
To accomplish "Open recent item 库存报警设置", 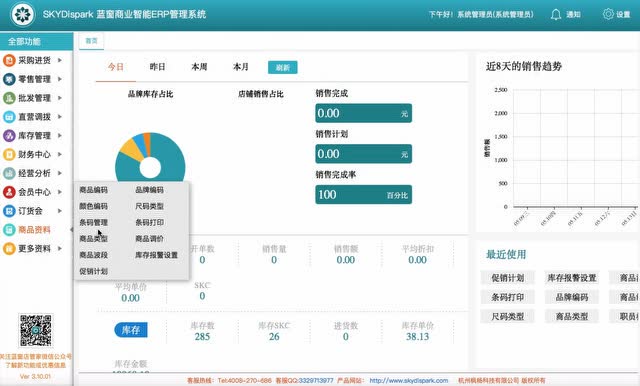I will [x=572, y=278].
